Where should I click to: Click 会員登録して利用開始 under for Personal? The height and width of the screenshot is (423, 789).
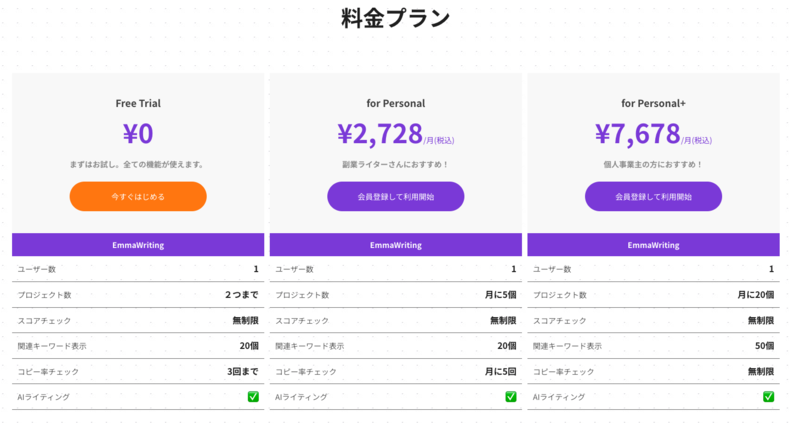pyautogui.click(x=395, y=197)
